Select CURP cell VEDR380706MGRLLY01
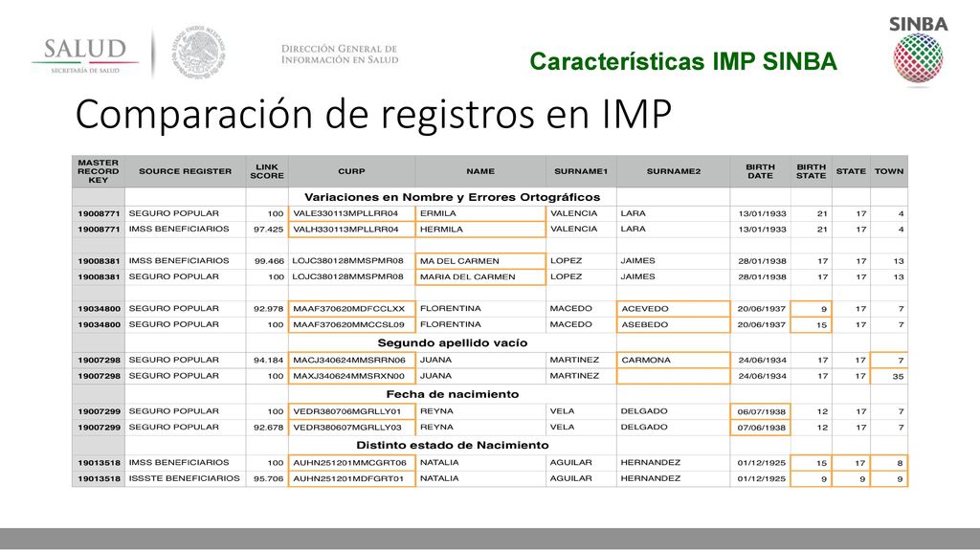Screen dimensions: 980x551 [x=352, y=411]
